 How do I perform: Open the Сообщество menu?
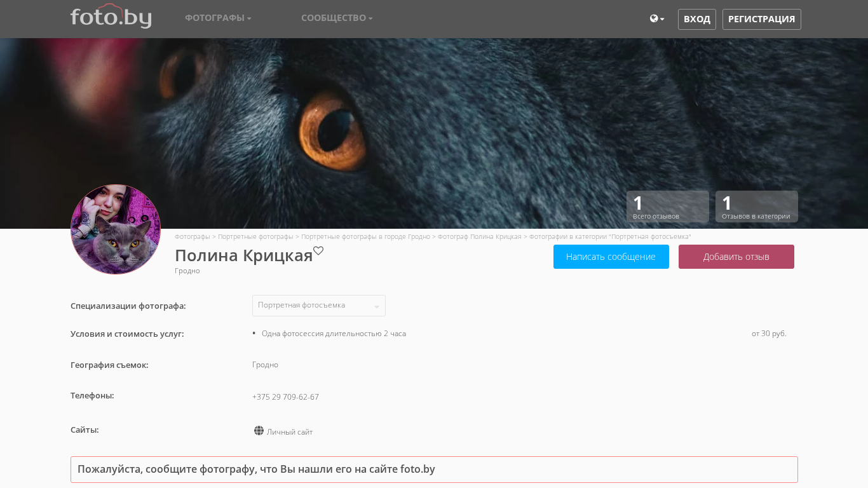coord(337,18)
